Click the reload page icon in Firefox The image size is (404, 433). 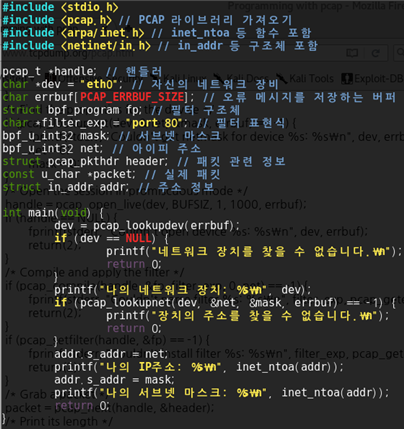click(376, 53)
